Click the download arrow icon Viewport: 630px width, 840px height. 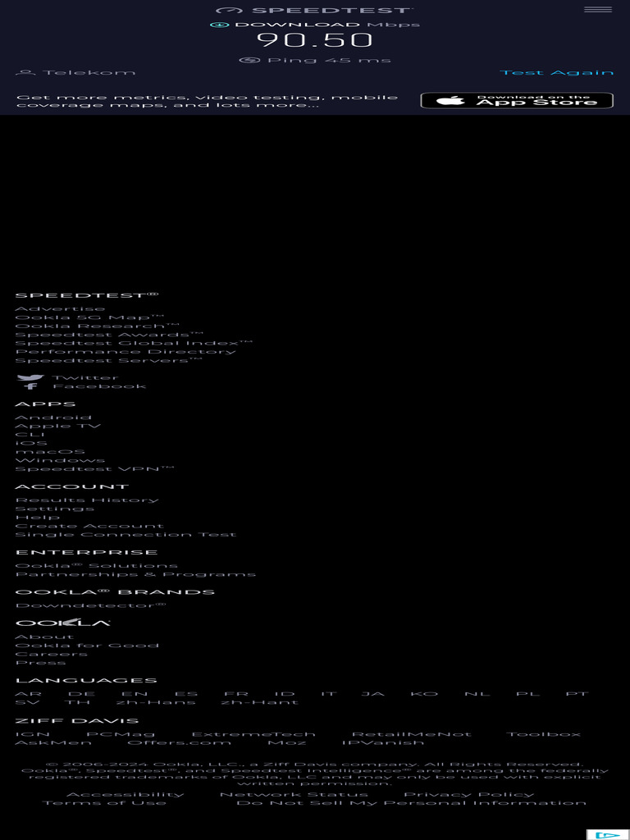(220, 25)
